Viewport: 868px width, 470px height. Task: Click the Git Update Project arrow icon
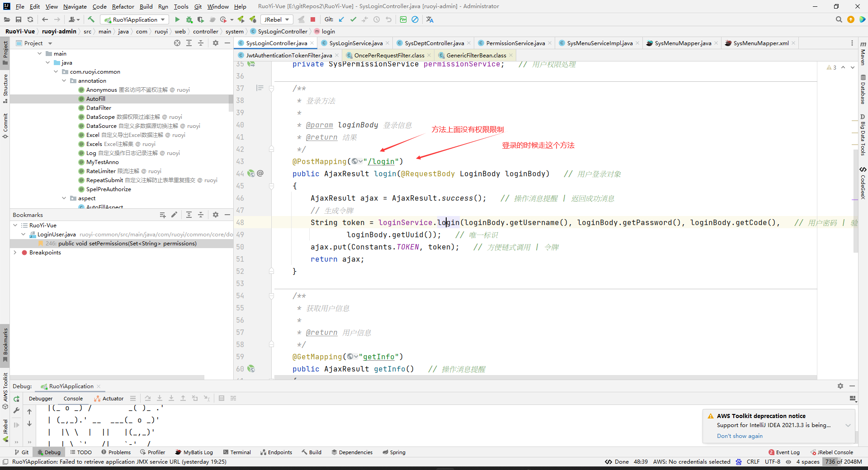pos(341,19)
